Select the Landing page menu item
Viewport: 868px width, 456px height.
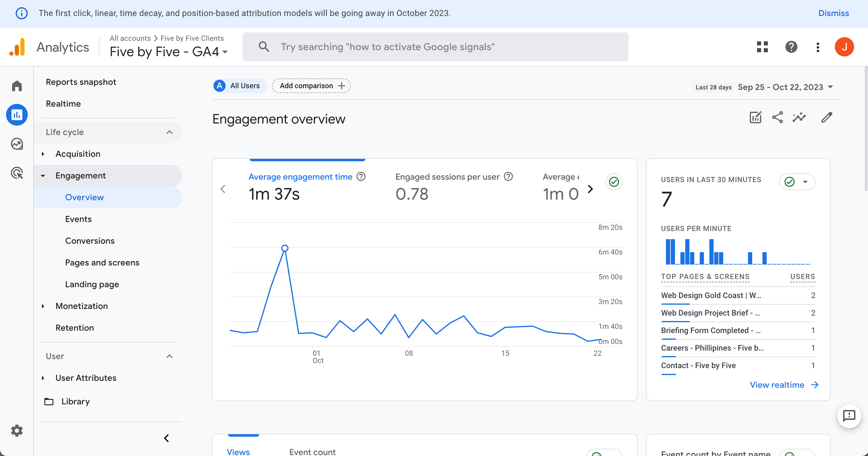(92, 284)
